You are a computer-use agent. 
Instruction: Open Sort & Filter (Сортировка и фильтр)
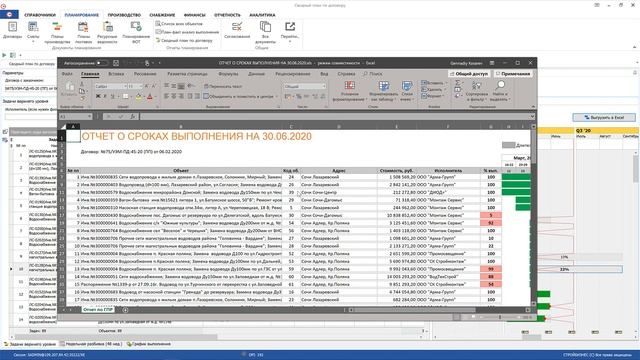point(477,91)
